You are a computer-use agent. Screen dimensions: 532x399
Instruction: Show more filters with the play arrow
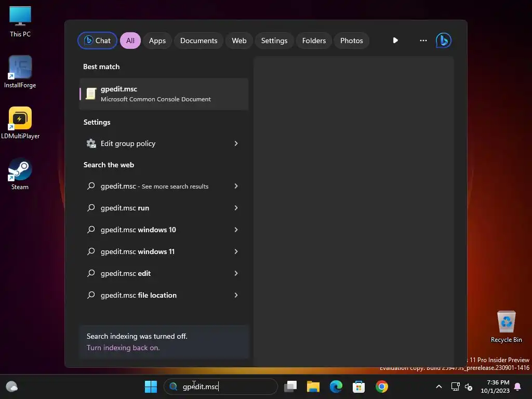(x=395, y=41)
